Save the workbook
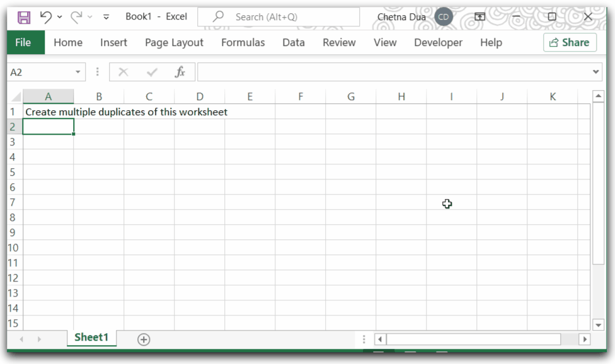Image resolution: width=615 pixels, height=364 pixels. (x=23, y=17)
